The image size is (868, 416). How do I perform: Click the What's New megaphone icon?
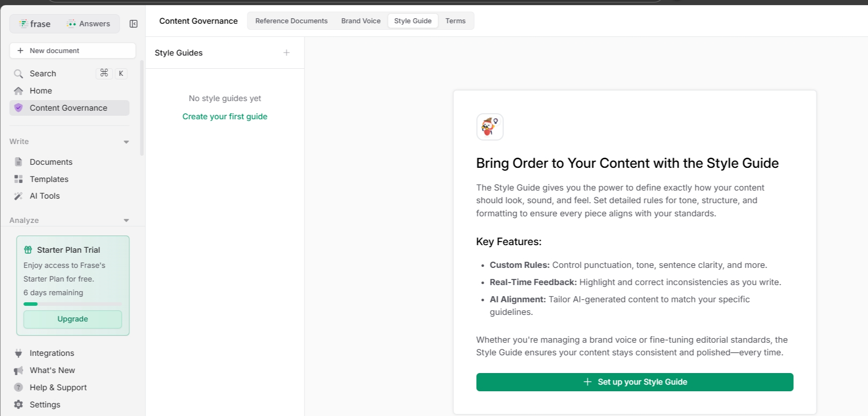(x=19, y=371)
